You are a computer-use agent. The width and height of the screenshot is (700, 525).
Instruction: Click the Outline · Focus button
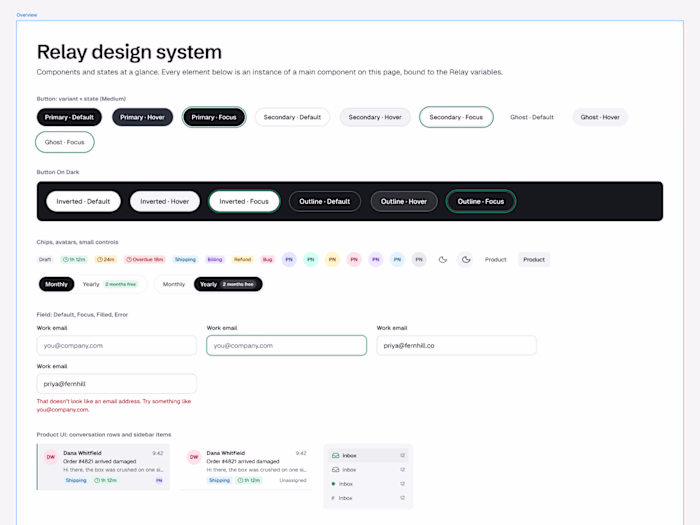pyautogui.click(x=481, y=201)
